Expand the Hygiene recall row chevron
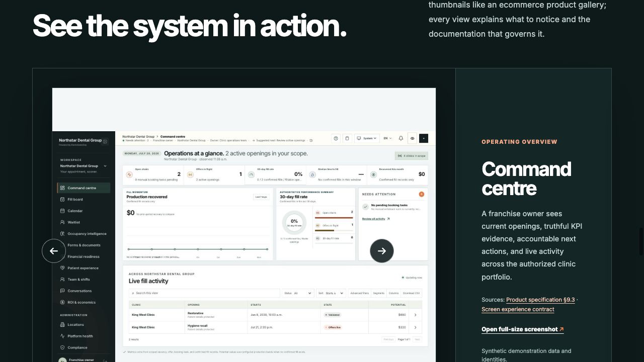 415,327
